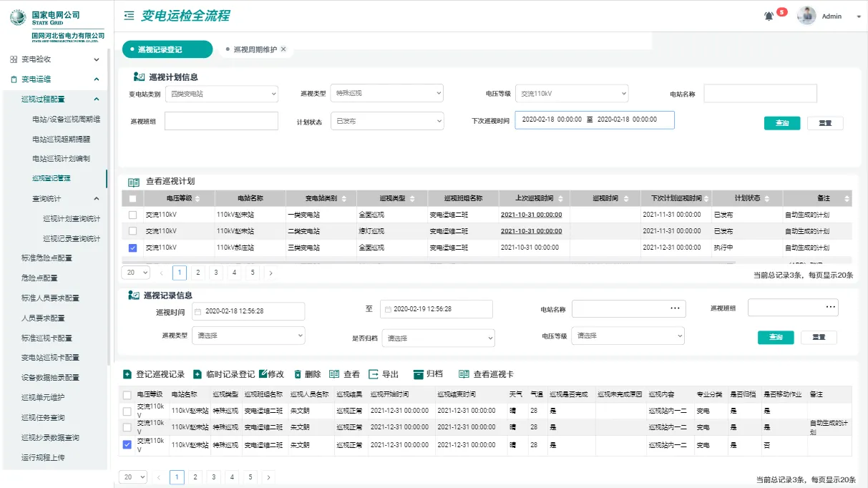Open 电站/设备巡视周期维 in sidebar
Image resolution: width=868 pixels, height=488 pixels.
(66, 119)
